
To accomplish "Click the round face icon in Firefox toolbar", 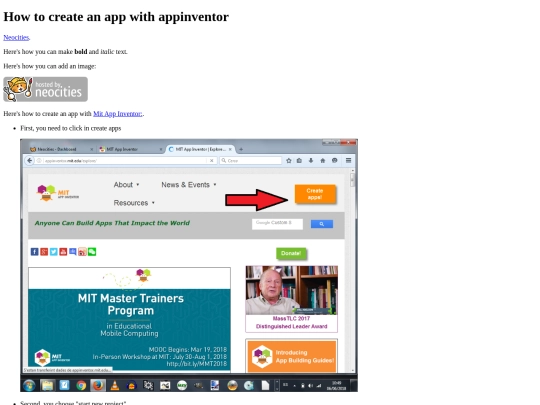I will coord(334,160).
